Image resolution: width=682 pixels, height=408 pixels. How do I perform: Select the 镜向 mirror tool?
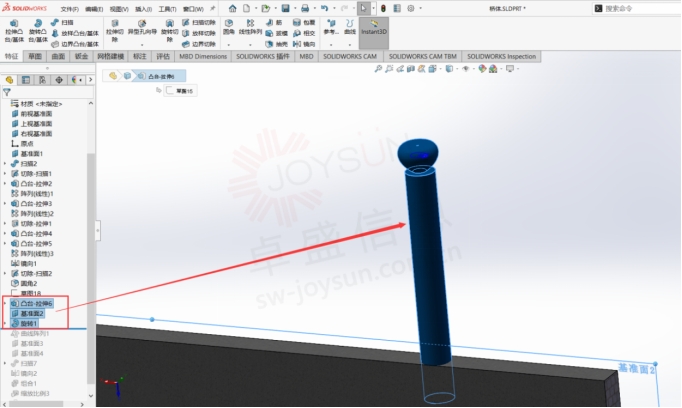304,44
